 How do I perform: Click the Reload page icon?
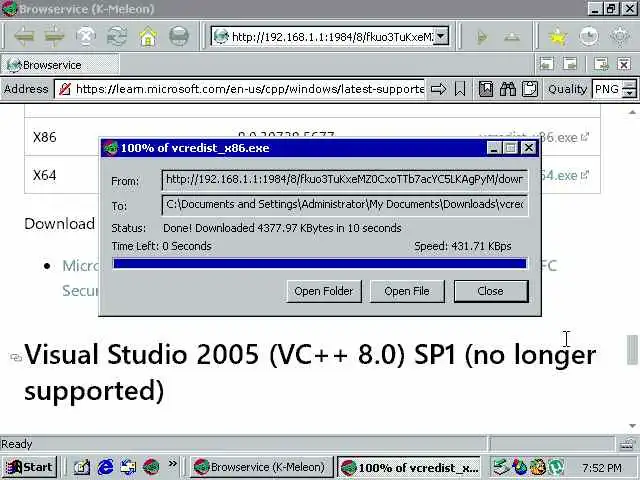coord(117,37)
